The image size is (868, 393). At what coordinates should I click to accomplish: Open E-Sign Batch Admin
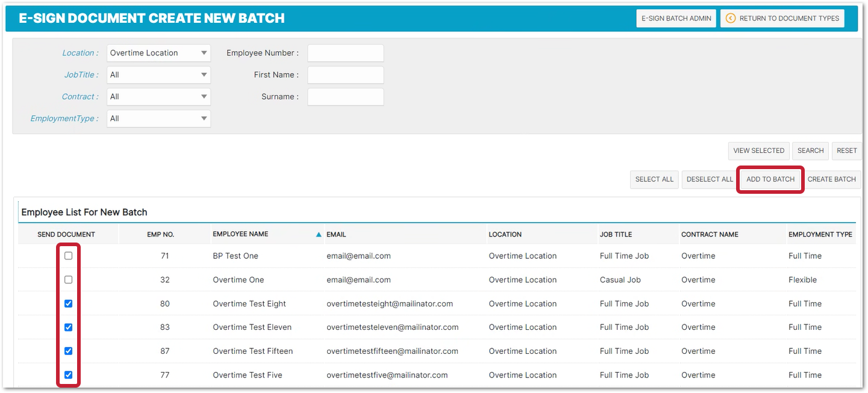[x=676, y=19]
